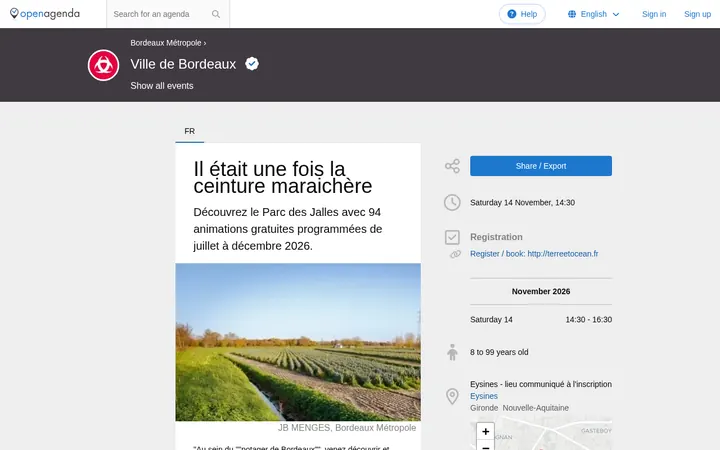
Task: Click the person age icon
Action: point(452,352)
